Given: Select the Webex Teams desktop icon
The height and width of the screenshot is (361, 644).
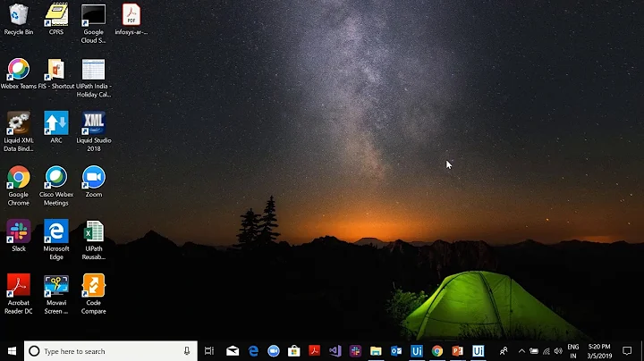Looking at the screenshot, I should click(19, 73).
